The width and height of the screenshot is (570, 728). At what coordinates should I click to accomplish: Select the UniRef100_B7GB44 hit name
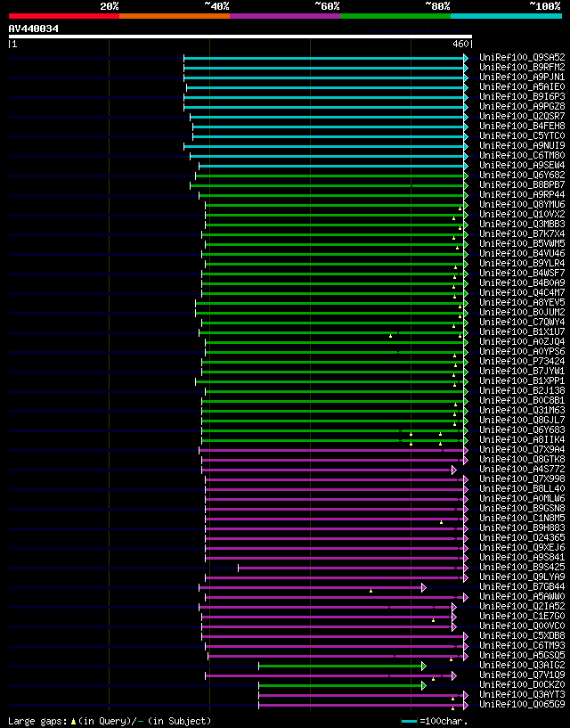522,586
